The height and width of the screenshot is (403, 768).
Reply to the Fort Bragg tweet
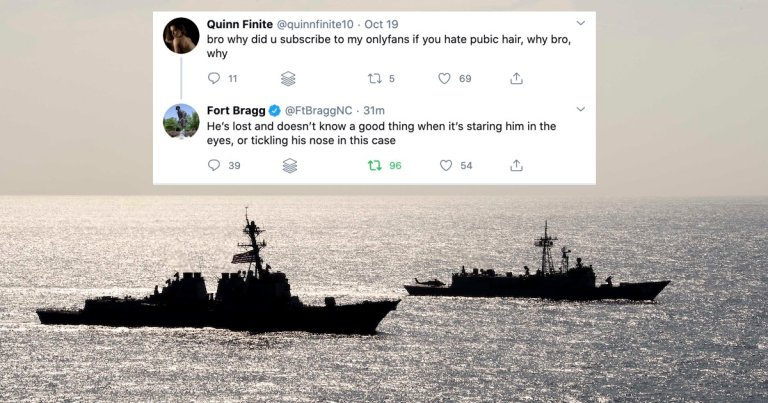click(x=214, y=165)
